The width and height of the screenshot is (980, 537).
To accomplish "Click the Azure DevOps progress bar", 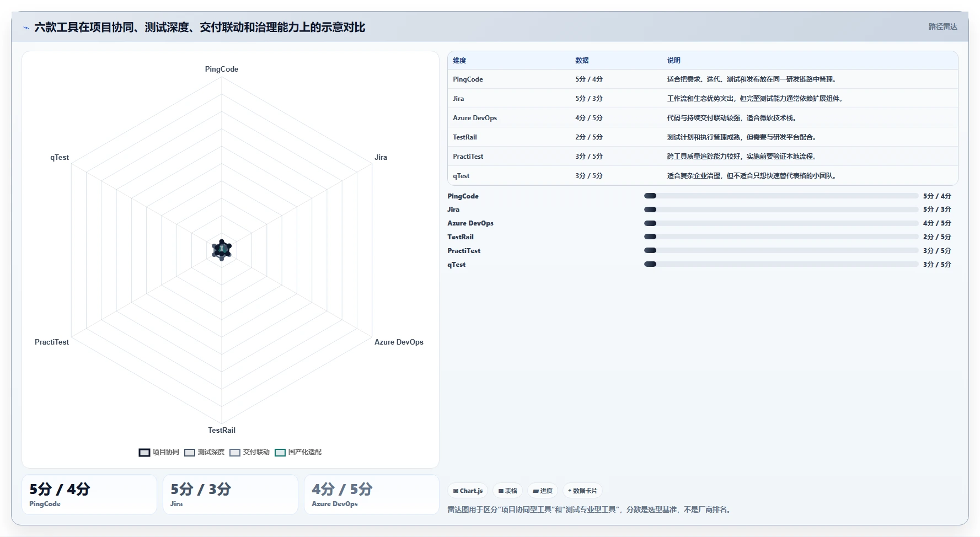I will tap(781, 223).
